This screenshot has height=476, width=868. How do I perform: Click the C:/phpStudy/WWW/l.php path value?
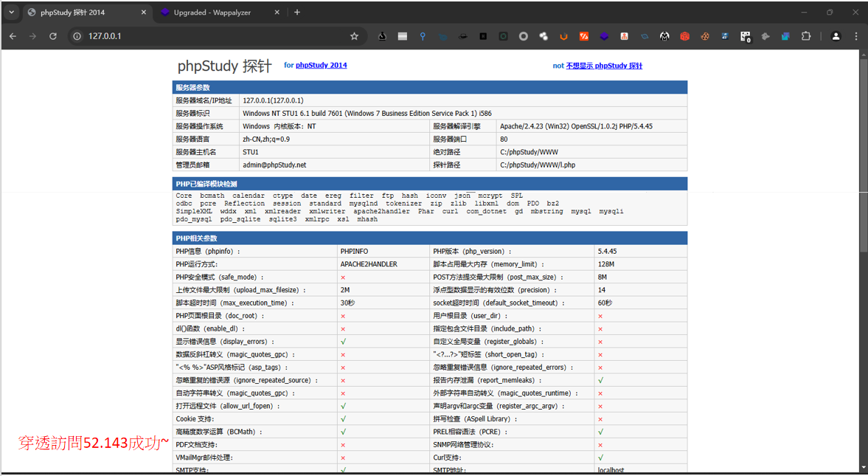click(x=538, y=165)
